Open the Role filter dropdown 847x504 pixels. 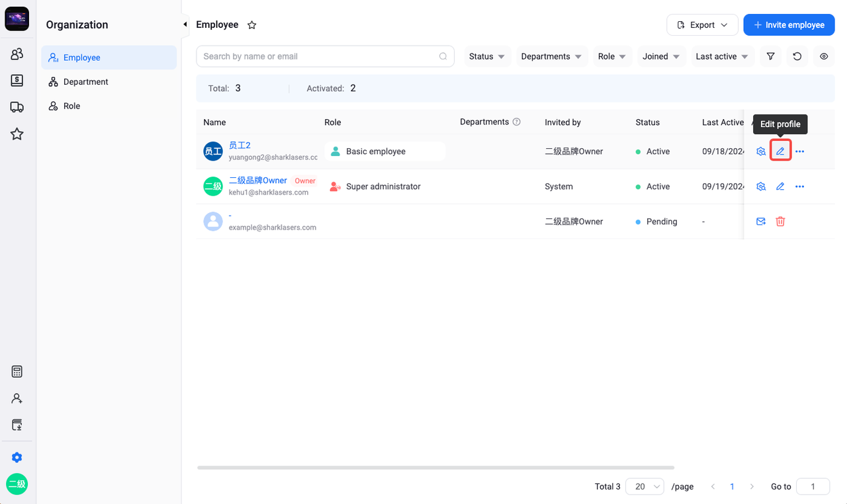(x=612, y=56)
